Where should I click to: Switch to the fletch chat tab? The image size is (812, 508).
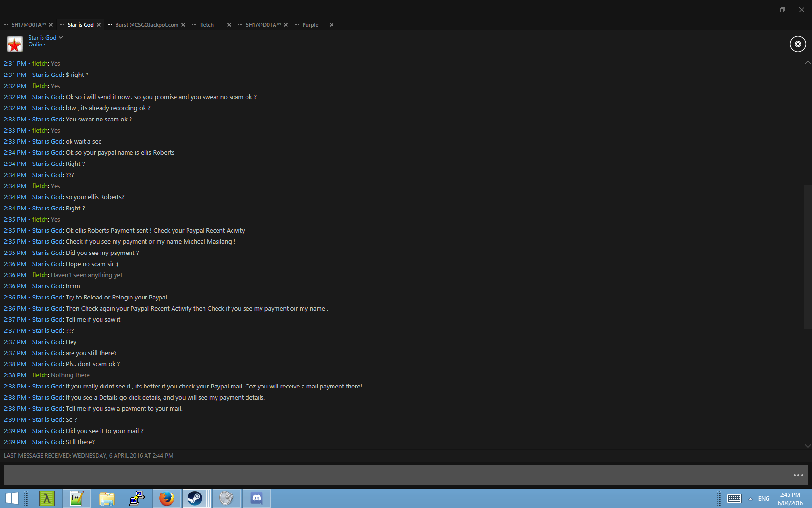click(207, 25)
